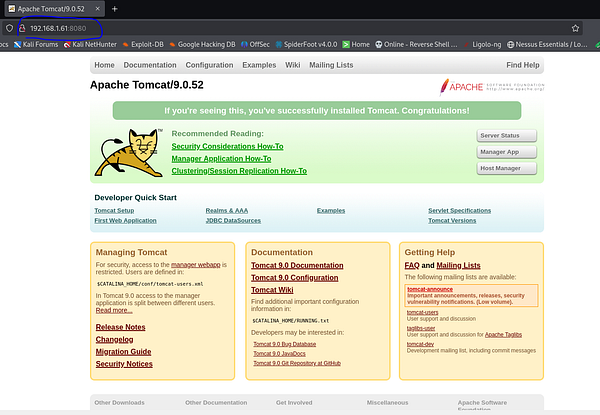The height and width of the screenshot is (415, 600).
Task: Click the $CATALINA_HOME/conf/tomcat-users.xml path text
Action: 150,284
